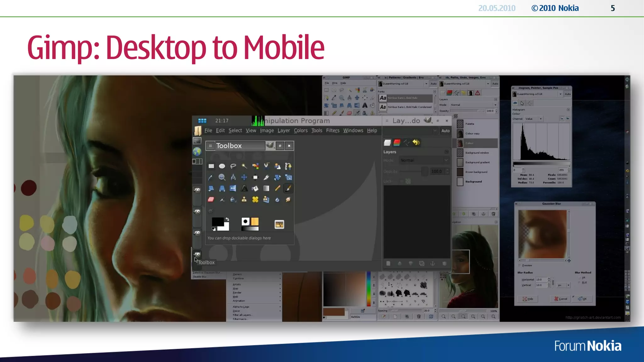The height and width of the screenshot is (362, 644).
Task: Choose the Free Select lasso tool
Action: (233, 166)
